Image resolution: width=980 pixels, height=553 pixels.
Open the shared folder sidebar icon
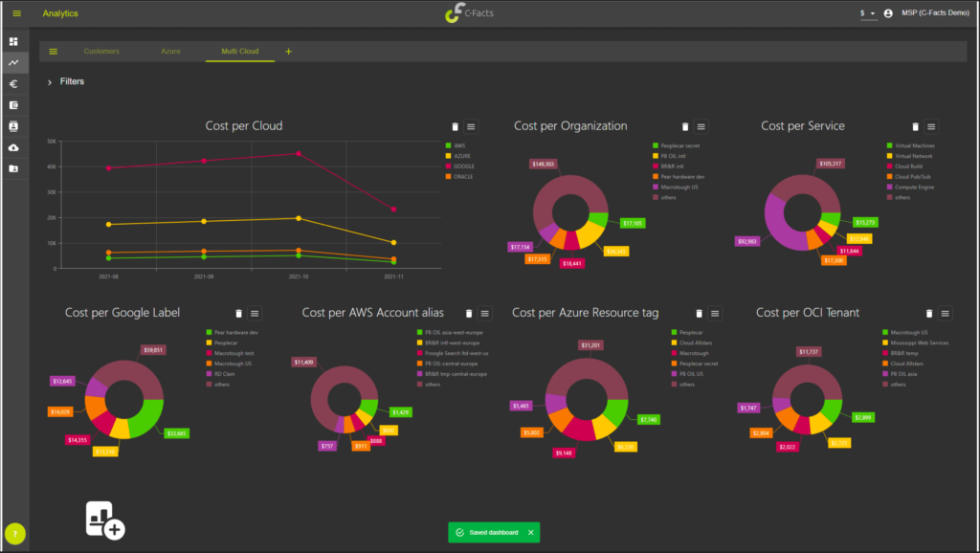pos(13,168)
